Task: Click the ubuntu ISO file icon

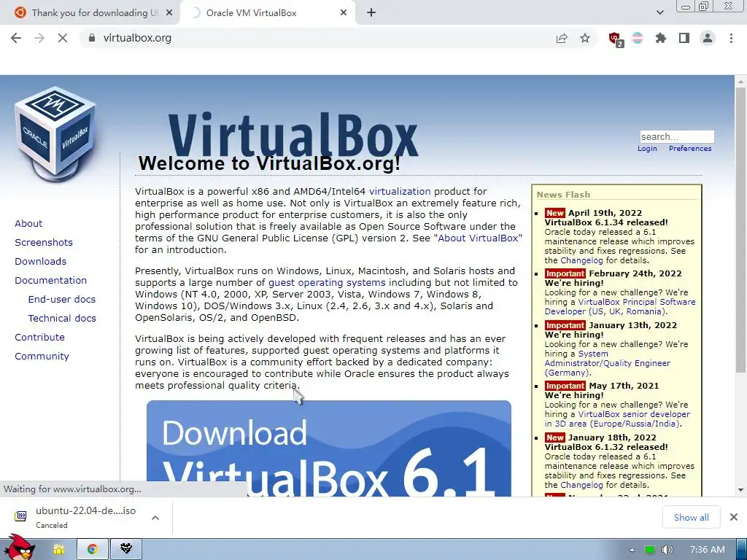Action: click(20, 516)
